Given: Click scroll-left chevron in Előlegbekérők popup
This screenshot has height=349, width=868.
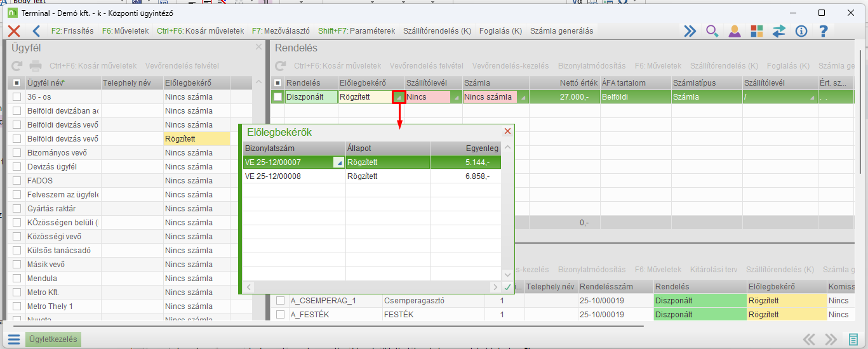Looking at the screenshot, I should [250, 287].
